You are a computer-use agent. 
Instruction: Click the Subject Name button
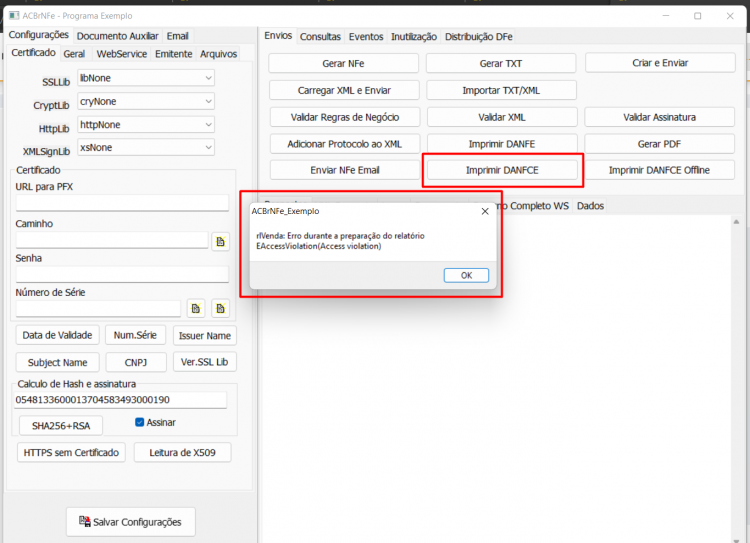(57, 362)
